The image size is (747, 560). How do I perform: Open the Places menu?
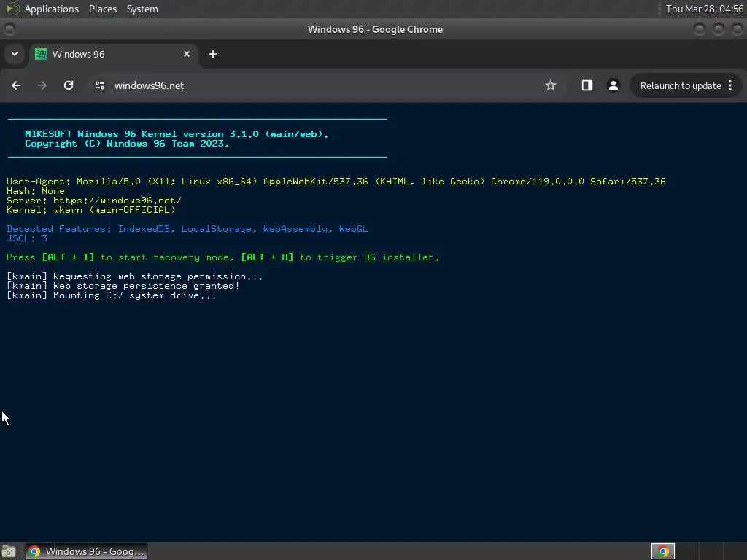pyautogui.click(x=103, y=9)
